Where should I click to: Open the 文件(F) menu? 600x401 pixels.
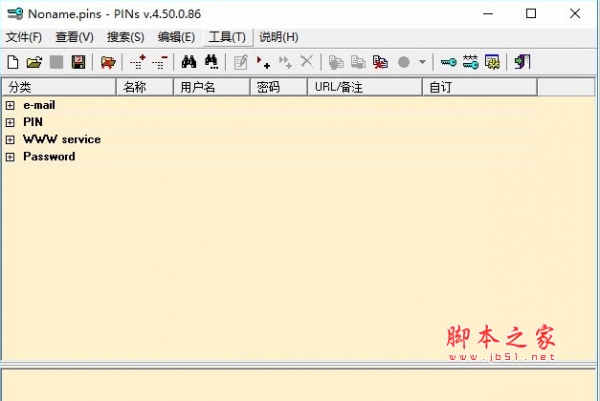point(24,37)
